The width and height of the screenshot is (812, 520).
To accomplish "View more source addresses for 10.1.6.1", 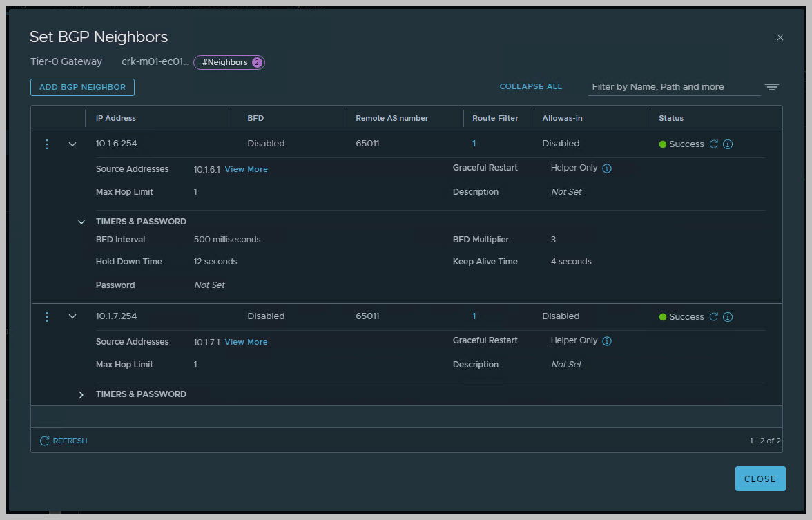I will 246,169.
